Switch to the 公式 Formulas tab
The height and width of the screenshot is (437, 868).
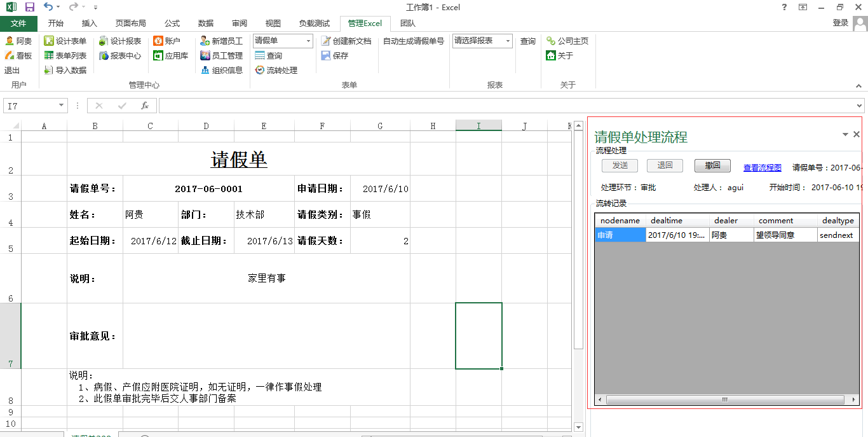click(x=172, y=24)
